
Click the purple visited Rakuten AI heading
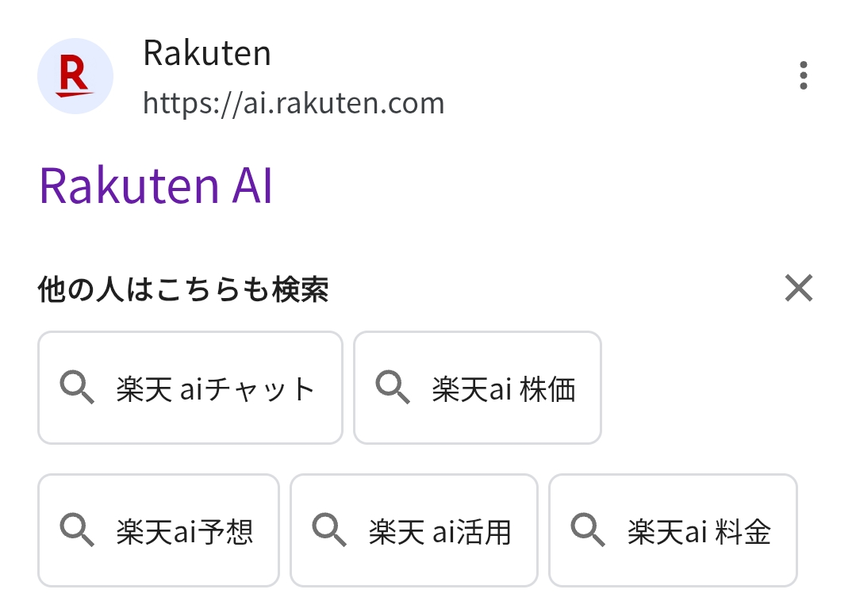point(155,186)
